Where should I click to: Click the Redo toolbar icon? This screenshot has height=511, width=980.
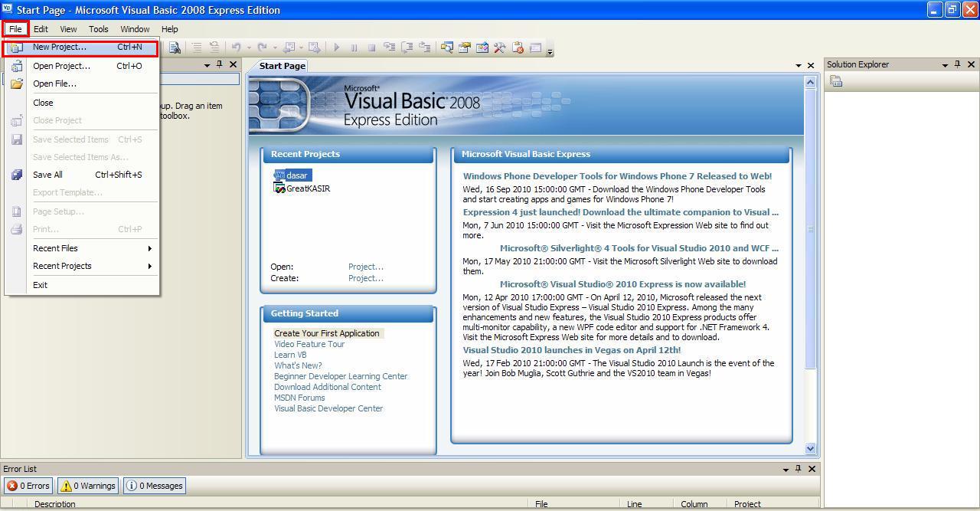click(262, 47)
